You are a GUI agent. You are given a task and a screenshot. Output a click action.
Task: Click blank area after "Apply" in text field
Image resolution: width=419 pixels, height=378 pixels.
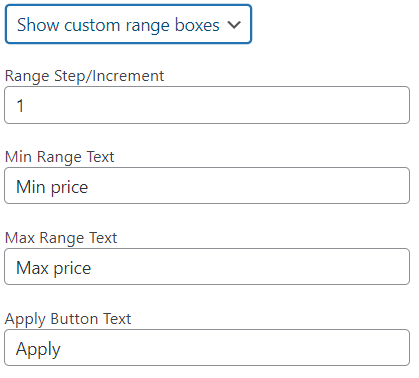point(235,348)
